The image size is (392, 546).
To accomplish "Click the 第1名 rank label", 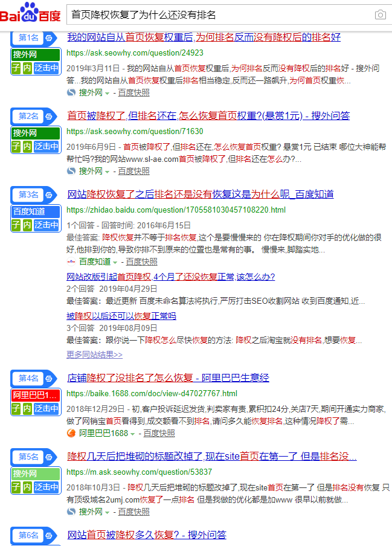I will (28, 37).
